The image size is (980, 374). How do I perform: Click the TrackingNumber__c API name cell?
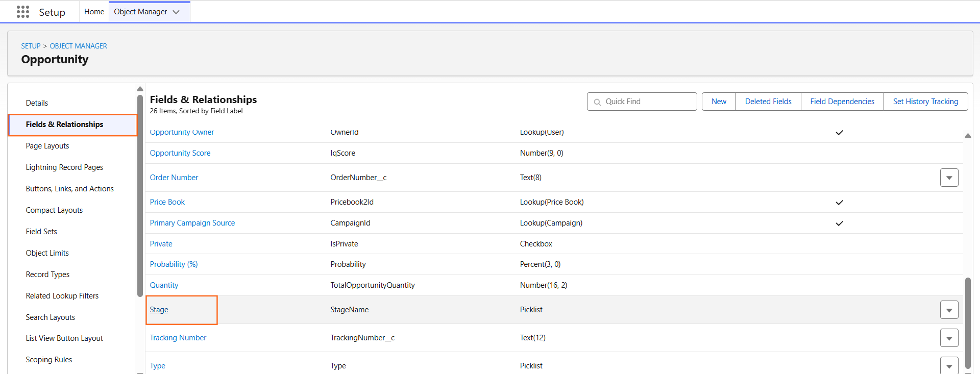pos(362,338)
